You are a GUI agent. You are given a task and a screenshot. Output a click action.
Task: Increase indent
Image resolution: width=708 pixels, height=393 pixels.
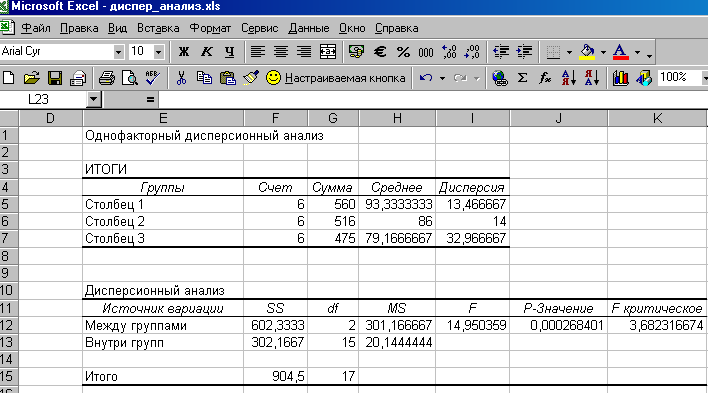(x=524, y=52)
